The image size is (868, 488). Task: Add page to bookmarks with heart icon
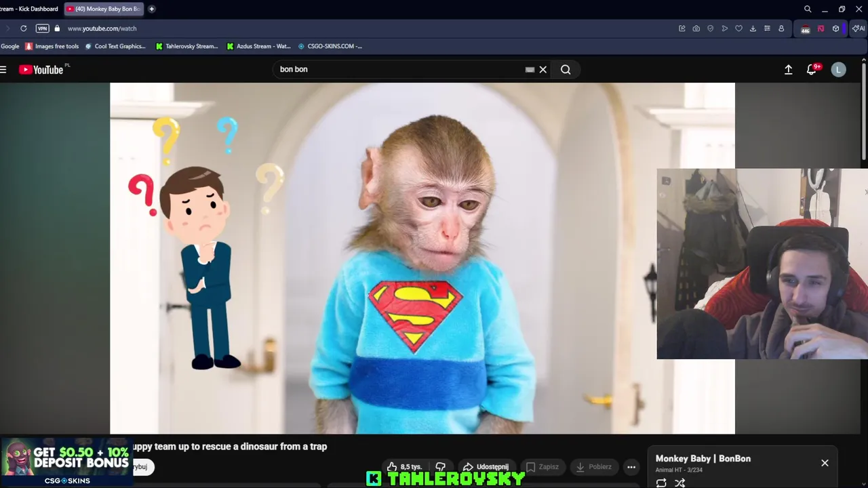point(738,28)
